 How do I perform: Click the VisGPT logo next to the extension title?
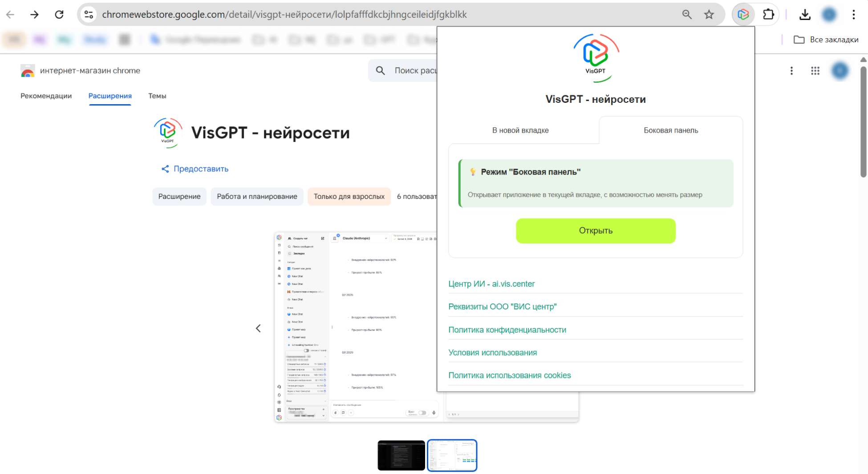tap(168, 132)
